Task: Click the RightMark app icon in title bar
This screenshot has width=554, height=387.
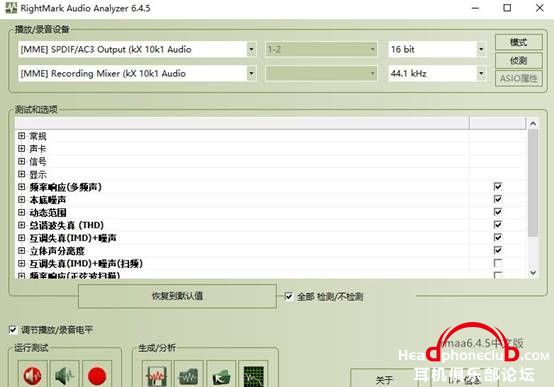Action: (x=11, y=8)
